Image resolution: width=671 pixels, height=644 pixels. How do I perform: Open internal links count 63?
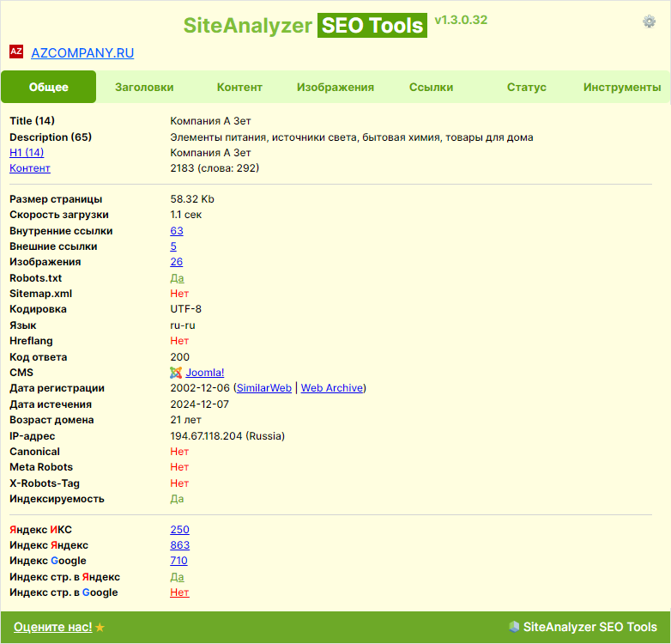(177, 231)
